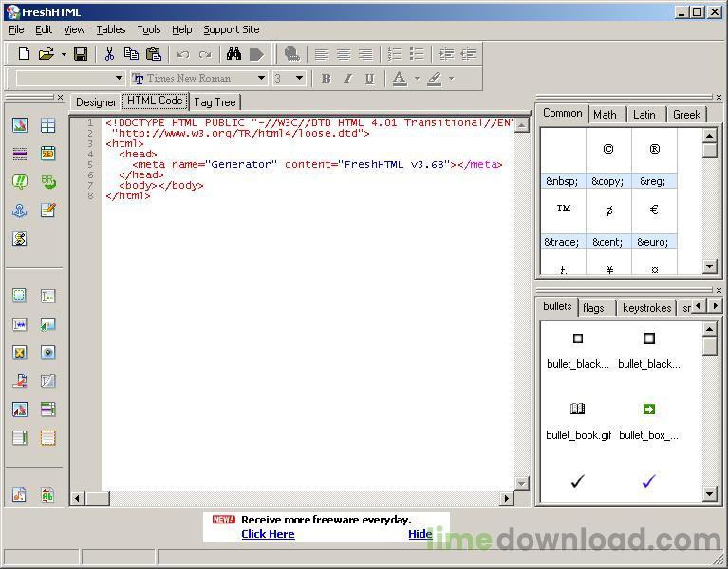Viewport: 728px width, 569px height.
Task: Click the undo arrow icon
Action: (183, 55)
